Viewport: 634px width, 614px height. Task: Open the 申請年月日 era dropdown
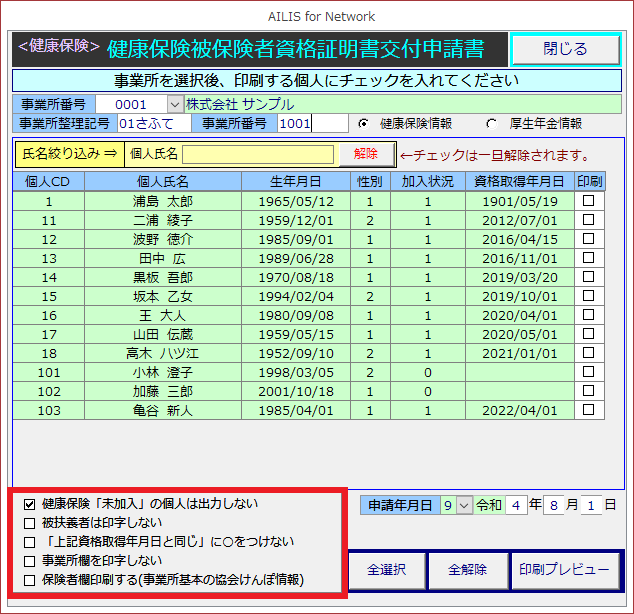pyautogui.click(x=463, y=506)
